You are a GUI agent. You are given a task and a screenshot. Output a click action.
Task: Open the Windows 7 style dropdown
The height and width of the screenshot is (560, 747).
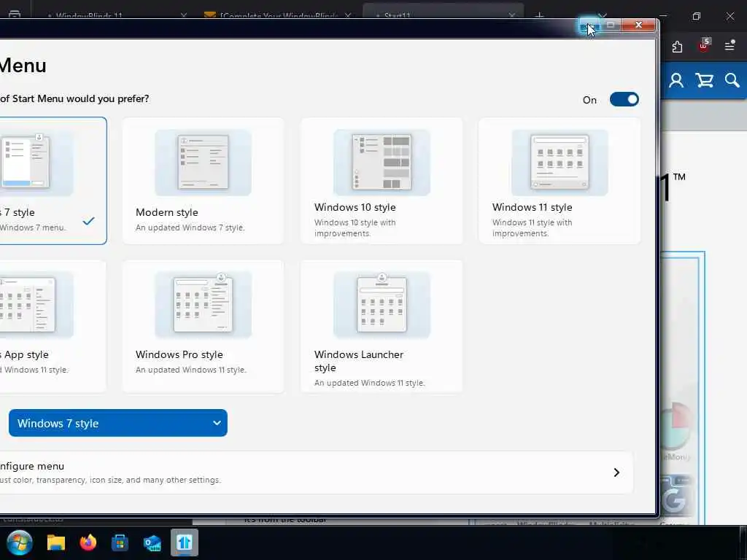(x=117, y=423)
